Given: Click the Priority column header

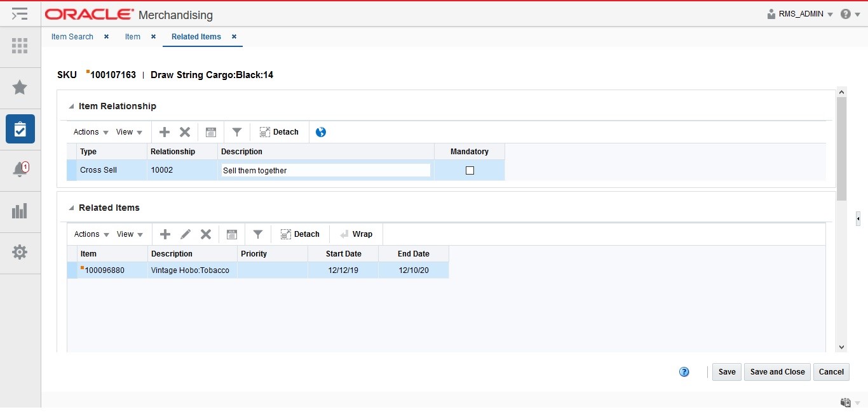Looking at the screenshot, I should click(x=273, y=254).
